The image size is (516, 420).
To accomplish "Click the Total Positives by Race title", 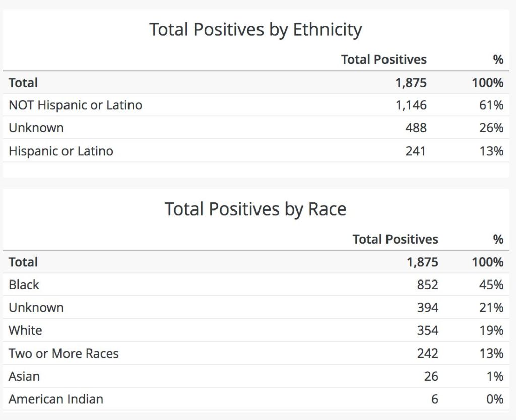I will [x=255, y=209].
